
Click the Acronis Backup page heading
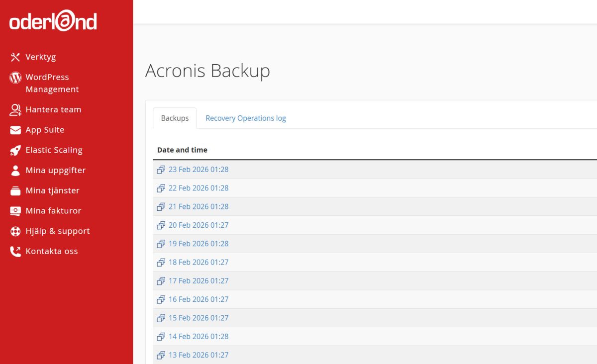(x=207, y=71)
